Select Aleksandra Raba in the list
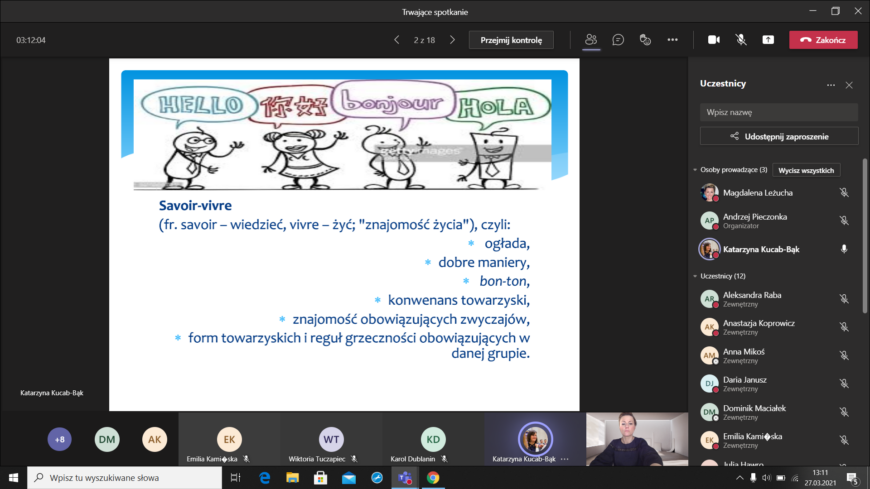 point(775,299)
